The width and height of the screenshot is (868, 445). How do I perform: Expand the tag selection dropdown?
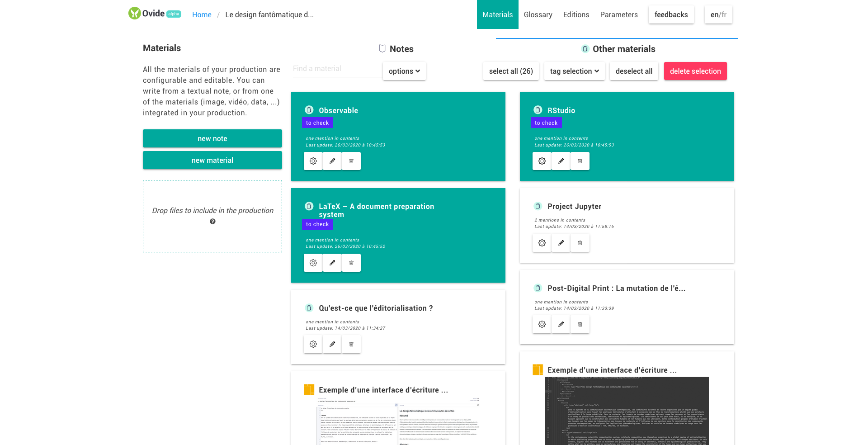574,71
